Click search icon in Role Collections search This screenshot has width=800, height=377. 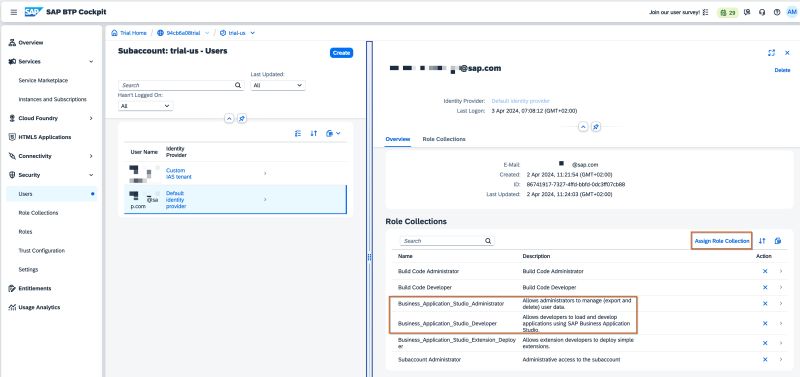(488, 241)
